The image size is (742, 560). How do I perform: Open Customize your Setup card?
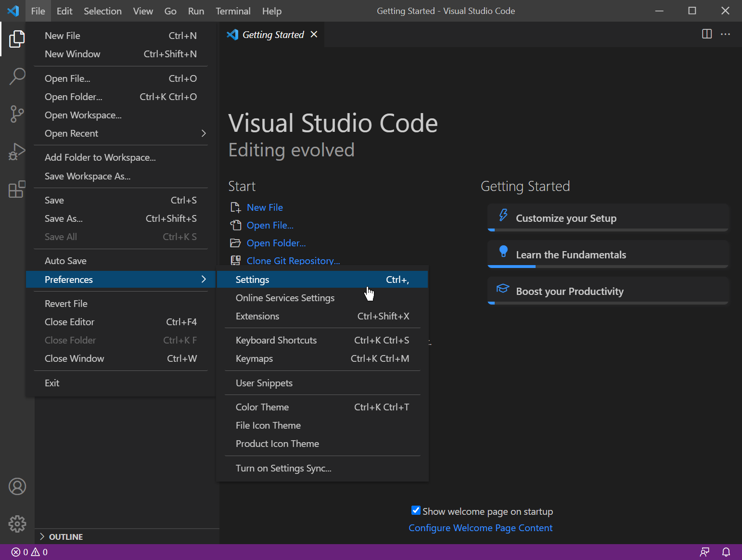pos(608,217)
